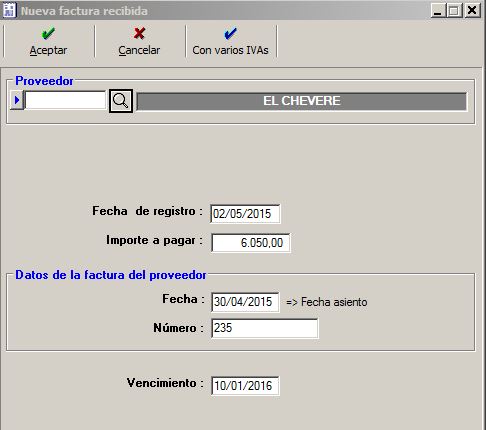The height and width of the screenshot is (430, 486).
Task: Open supplier search with magnifying glass icon
Action: click(x=121, y=101)
